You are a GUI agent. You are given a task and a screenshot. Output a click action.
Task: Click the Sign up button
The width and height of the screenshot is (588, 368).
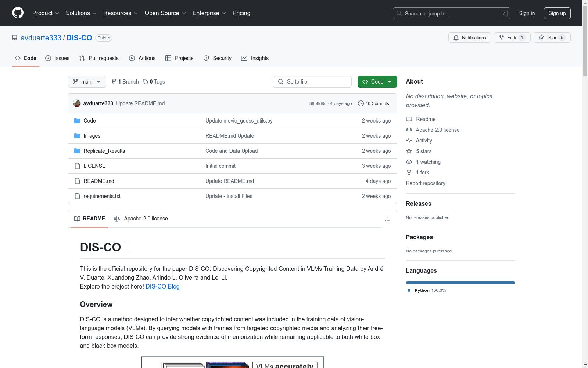[x=557, y=13]
